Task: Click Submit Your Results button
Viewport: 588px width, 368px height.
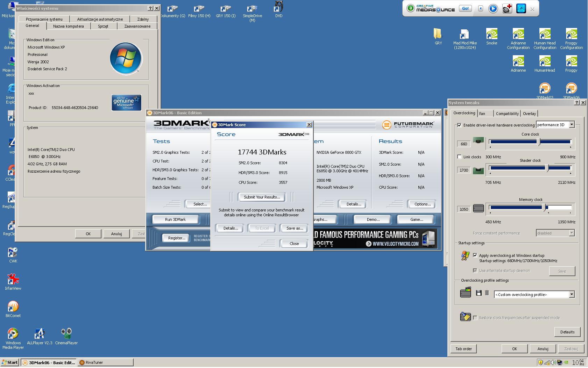Action: [x=262, y=197]
